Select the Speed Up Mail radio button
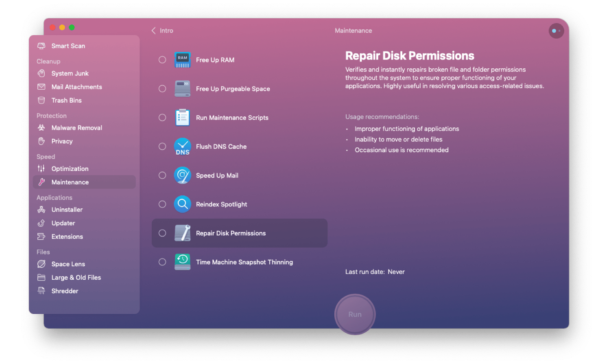596x364 pixels. [x=162, y=176]
